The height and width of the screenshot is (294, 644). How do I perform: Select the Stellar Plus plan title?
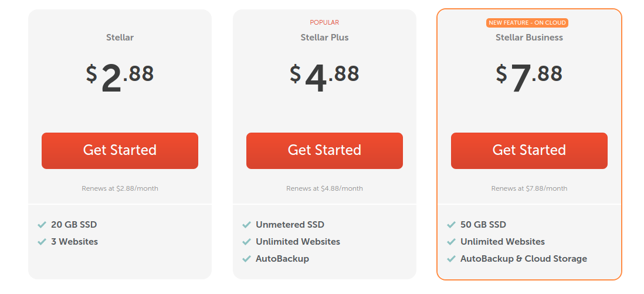pyautogui.click(x=324, y=38)
